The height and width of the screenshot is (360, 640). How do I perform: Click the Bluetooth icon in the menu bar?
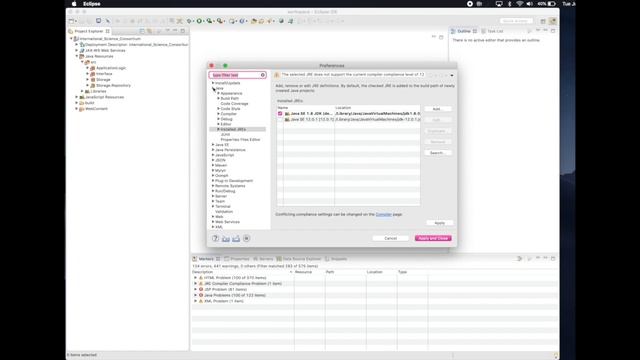(509, 4)
